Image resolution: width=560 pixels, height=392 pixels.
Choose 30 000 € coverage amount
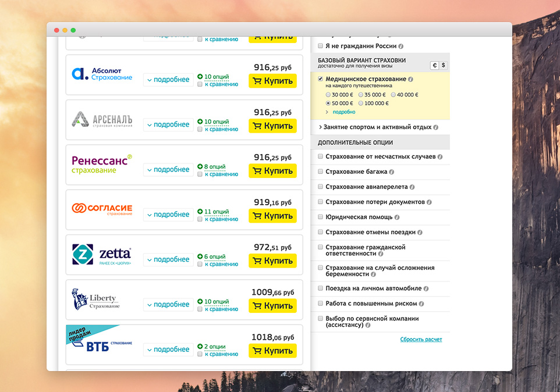[328, 95]
